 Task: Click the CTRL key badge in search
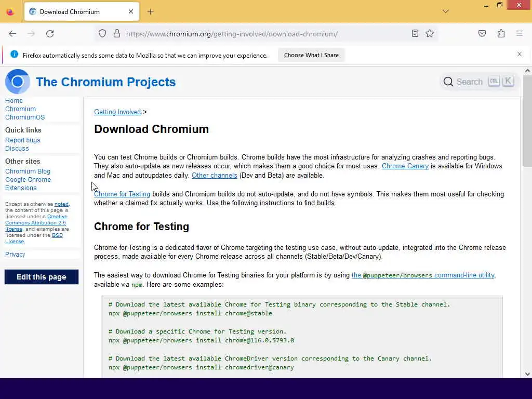[494, 81]
